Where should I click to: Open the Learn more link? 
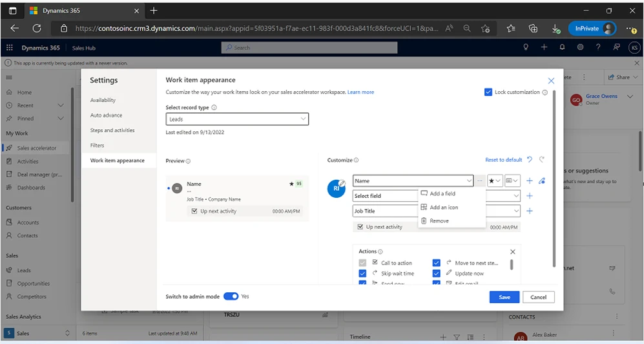(360, 92)
